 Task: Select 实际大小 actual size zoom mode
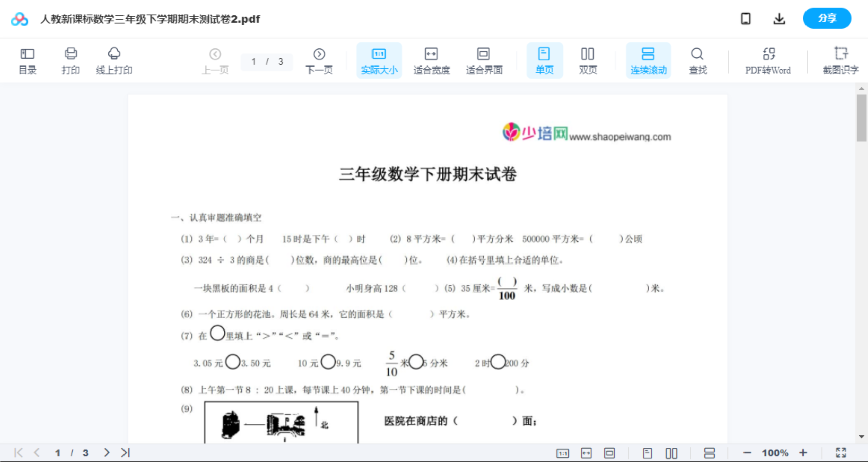pos(379,60)
